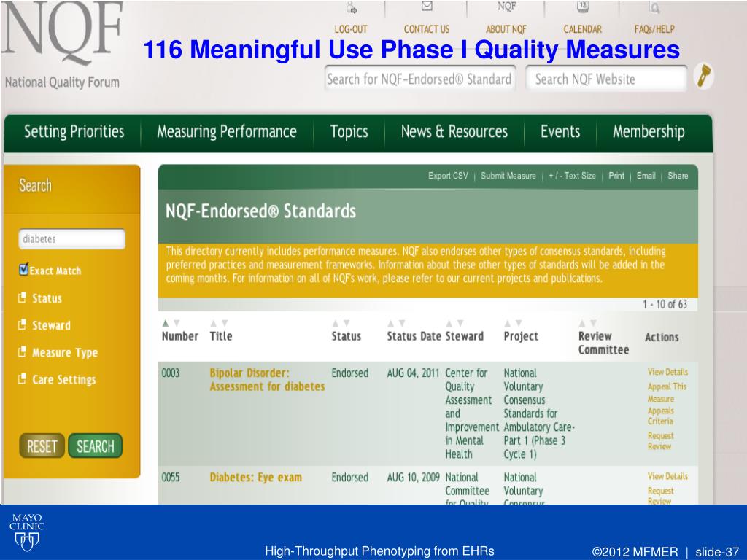Sort Steward column ascending arrow
Viewport: 747px width, 560px height.
click(449, 323)
